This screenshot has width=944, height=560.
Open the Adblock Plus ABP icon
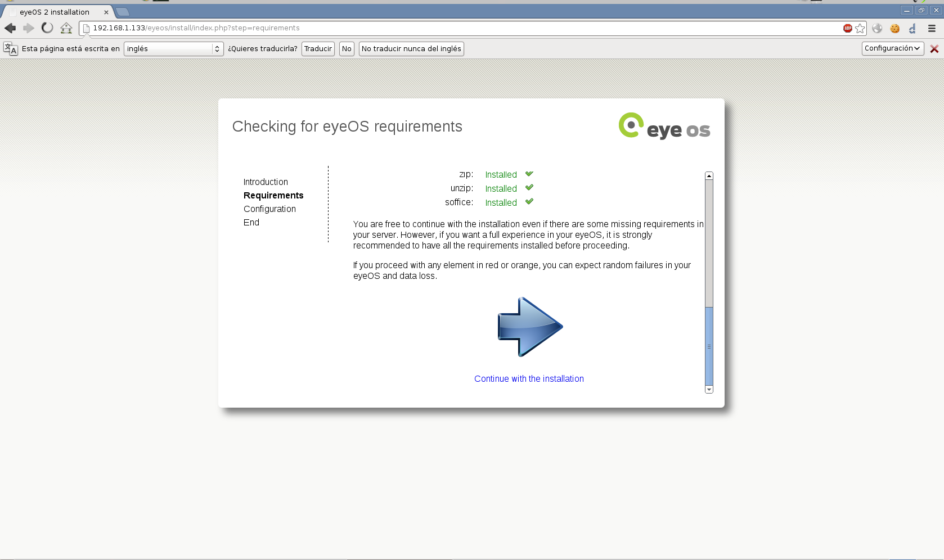(x=847, y=28)
